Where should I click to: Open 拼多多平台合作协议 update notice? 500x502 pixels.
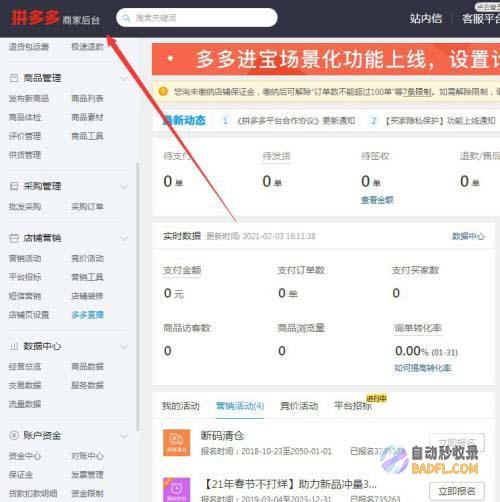click(296, 121)
